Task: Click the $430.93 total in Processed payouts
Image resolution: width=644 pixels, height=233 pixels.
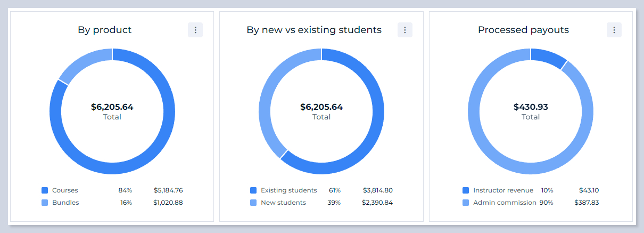Action: [531, 107]
